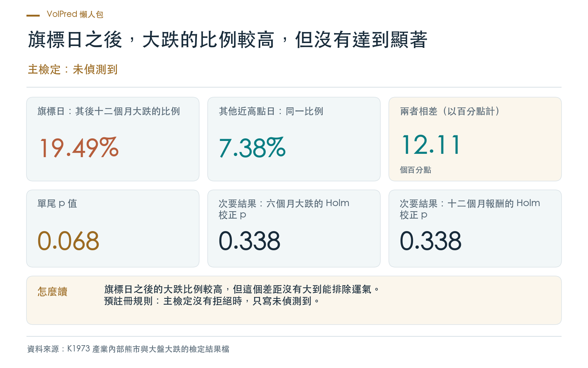The width and height of the screenshot is (588, 368).
Task: Click label 次要結果：六個月大跌的 Holm 校正 p
Action: click(284, 209)
